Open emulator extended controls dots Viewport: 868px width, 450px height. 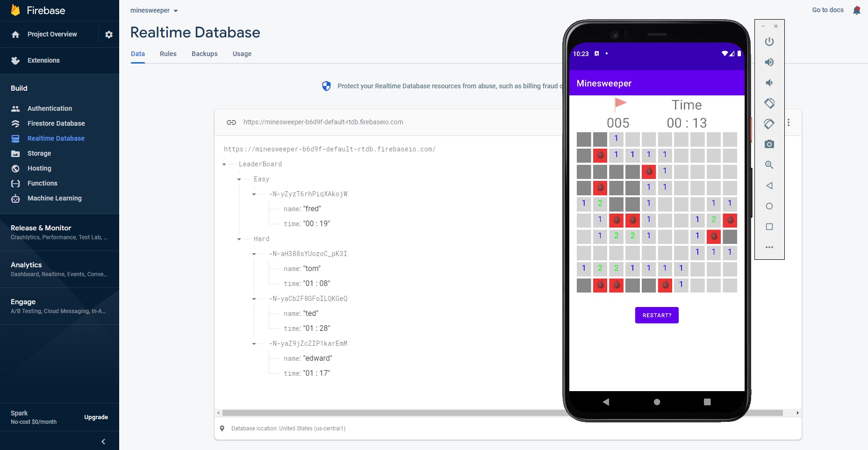tap(769, 247)
